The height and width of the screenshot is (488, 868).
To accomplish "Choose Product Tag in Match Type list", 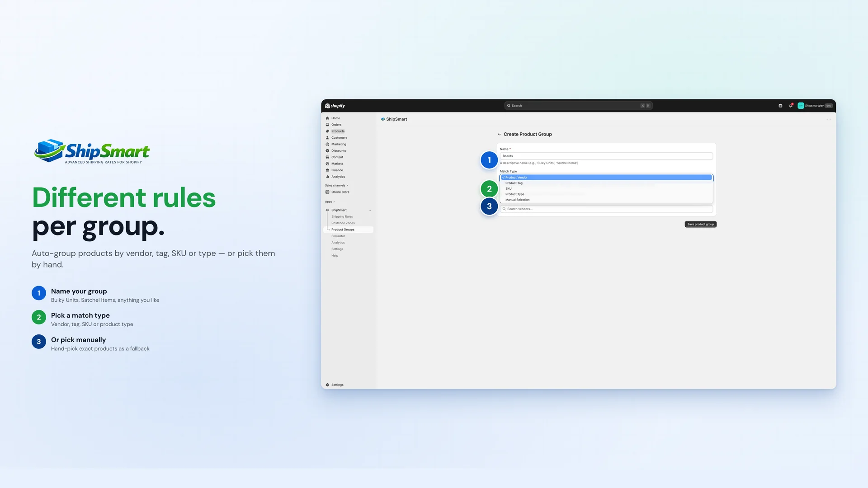I will tap(606, 183).
